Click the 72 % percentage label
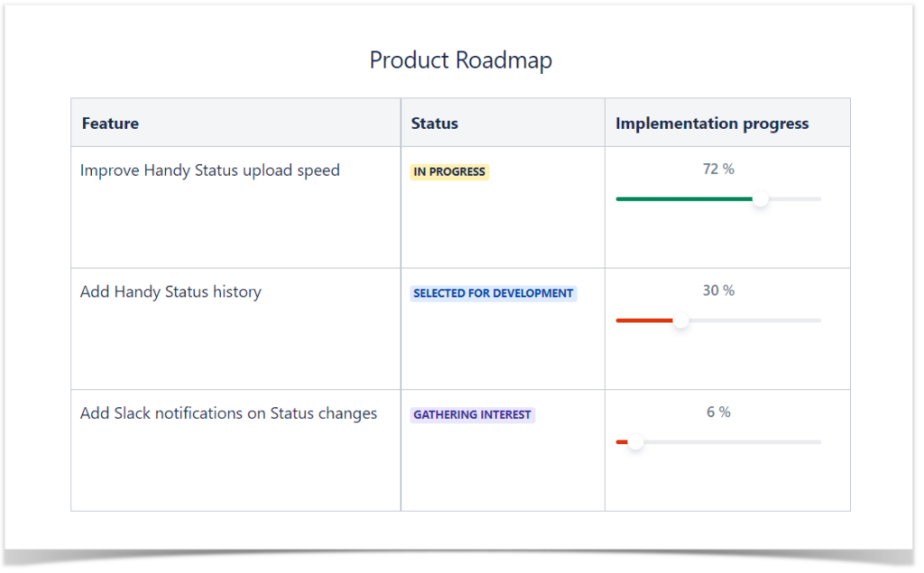This screenshot has height=573, width=924. (x=719, y=168)
